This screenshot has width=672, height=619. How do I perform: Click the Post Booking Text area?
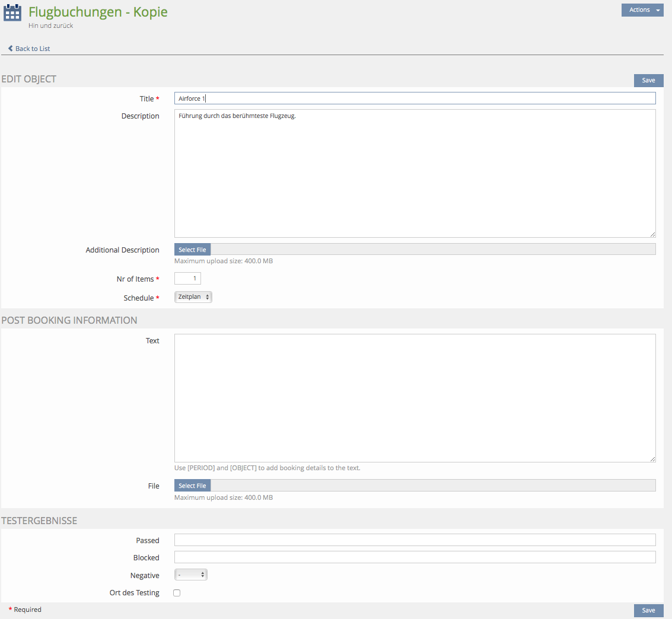tap(415, 398)
